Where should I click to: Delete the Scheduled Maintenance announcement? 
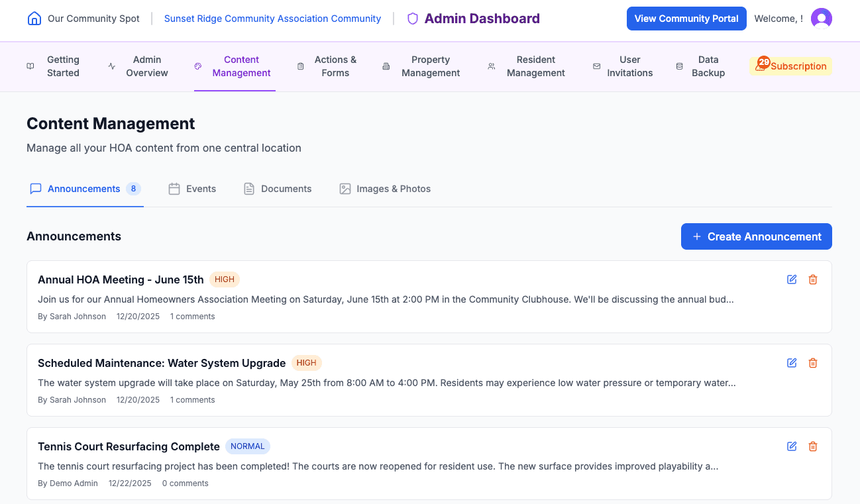[x=813, y=362]
